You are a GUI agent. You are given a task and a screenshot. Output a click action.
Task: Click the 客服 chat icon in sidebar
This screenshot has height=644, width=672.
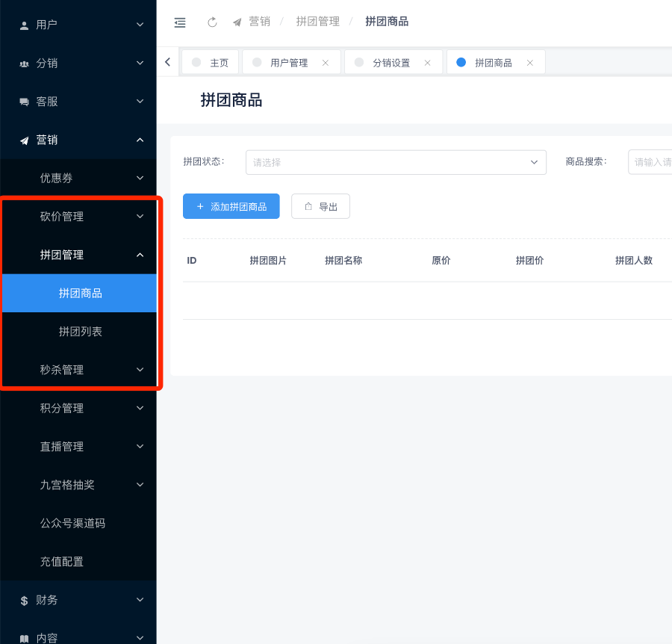(x=24, y=102)
